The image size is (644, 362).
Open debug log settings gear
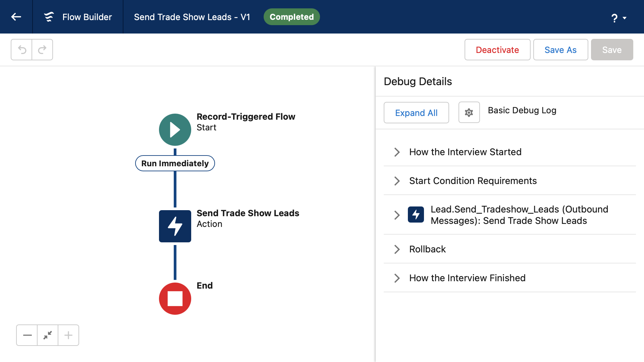[x=469, y=113]
